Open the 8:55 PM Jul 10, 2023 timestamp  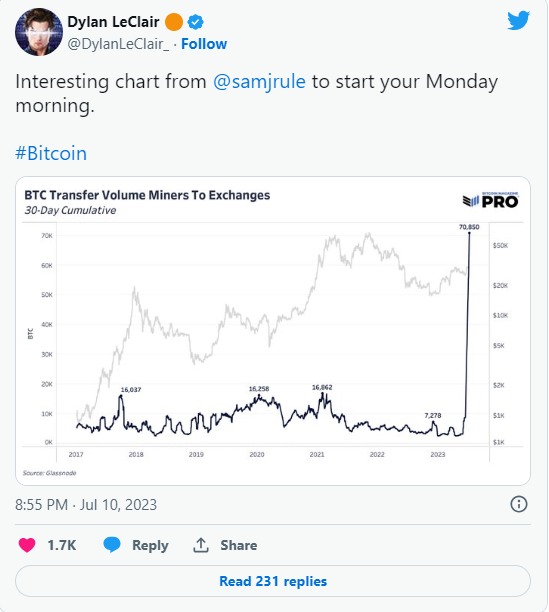click(86, 505)
